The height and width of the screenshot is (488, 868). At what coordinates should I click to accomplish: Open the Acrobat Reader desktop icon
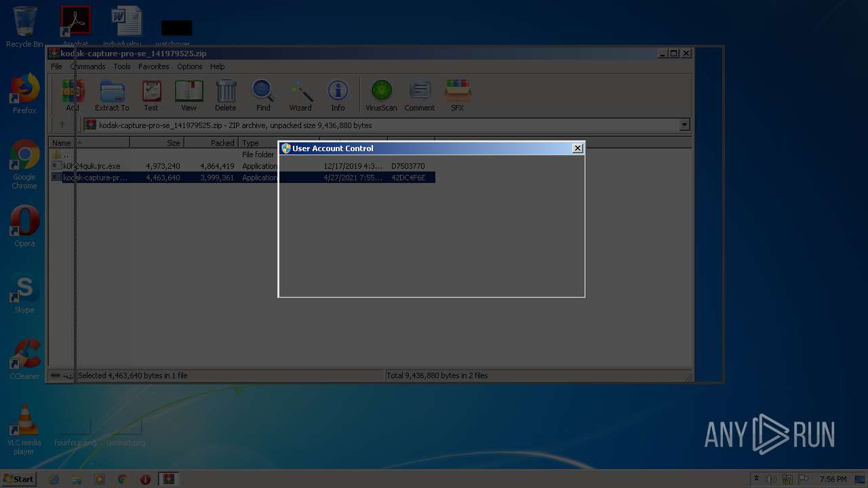coord(75,26)
